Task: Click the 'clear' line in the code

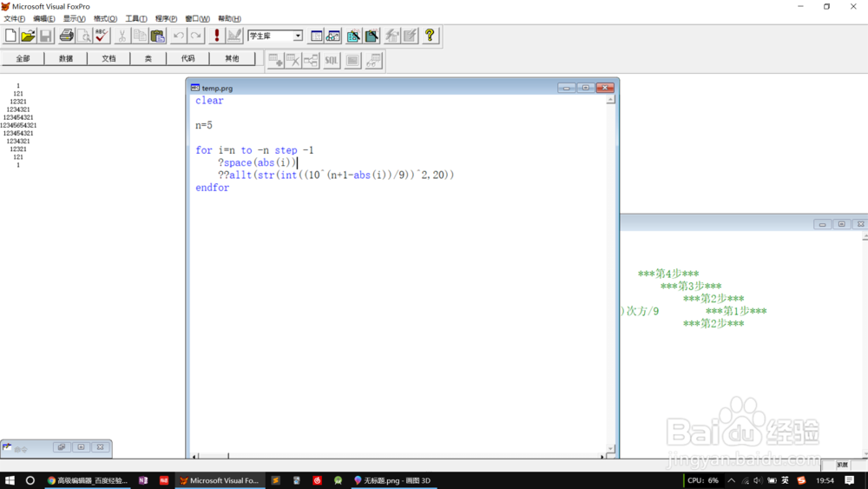Action: click(x=209, y=100)
